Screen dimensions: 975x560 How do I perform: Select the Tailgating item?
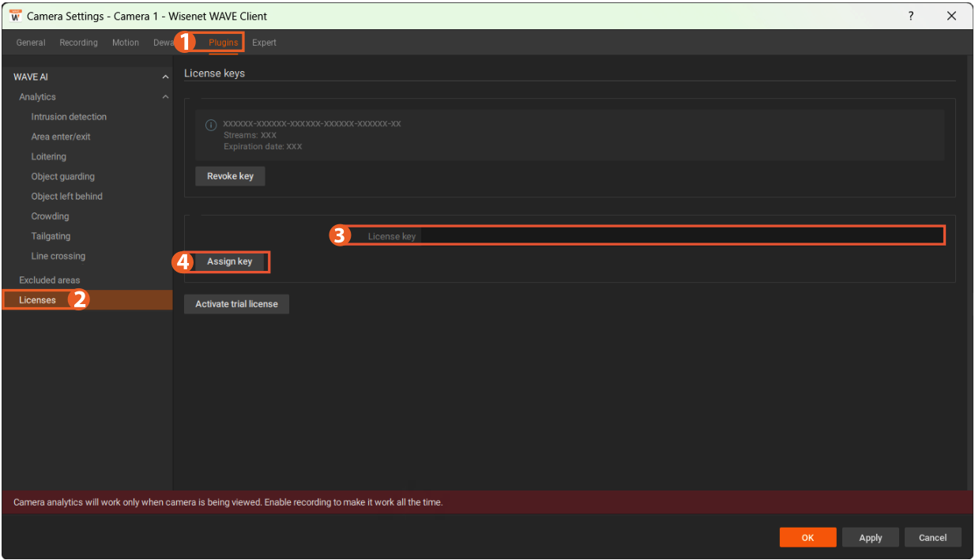[x=51, y=236]
